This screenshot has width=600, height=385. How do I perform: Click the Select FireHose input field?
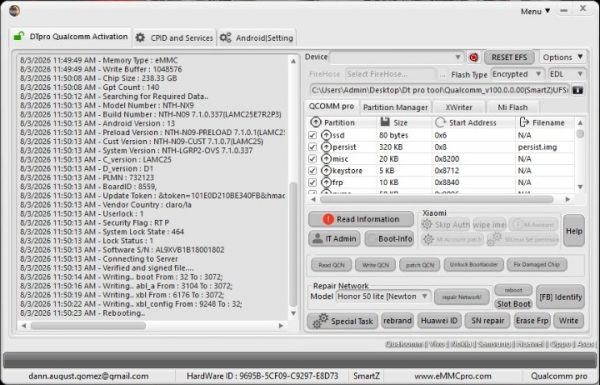coord(390,74)
